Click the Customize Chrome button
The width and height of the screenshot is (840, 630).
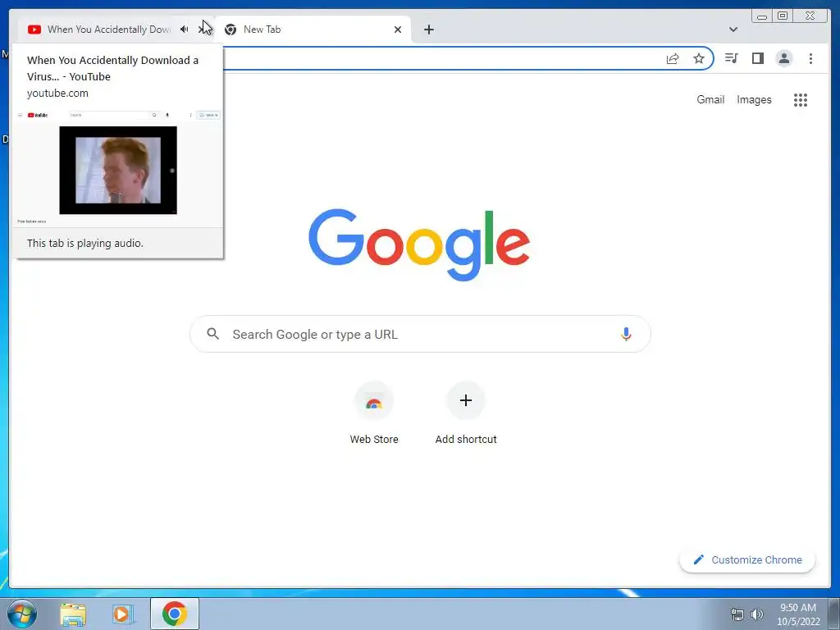pos(747,559)
